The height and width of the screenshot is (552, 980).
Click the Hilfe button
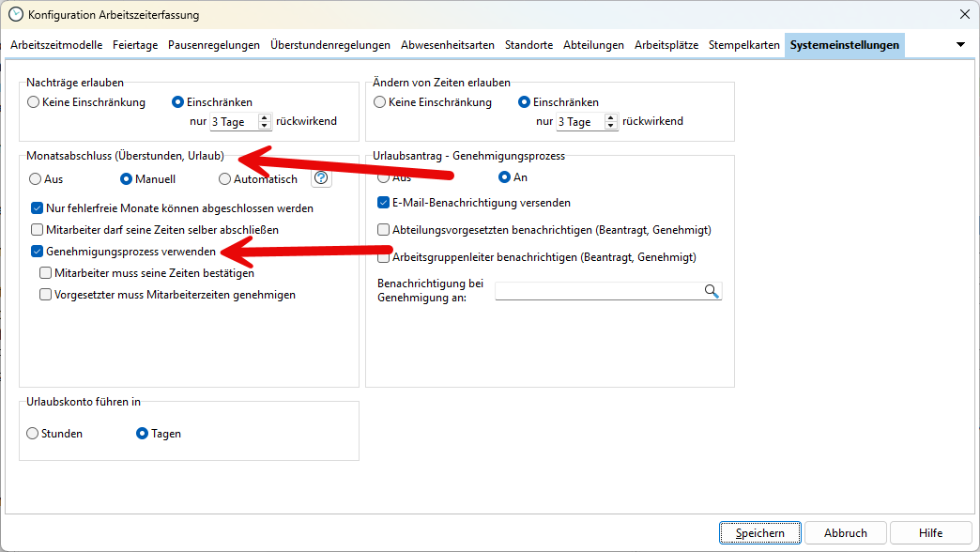(x=930, y=532)
